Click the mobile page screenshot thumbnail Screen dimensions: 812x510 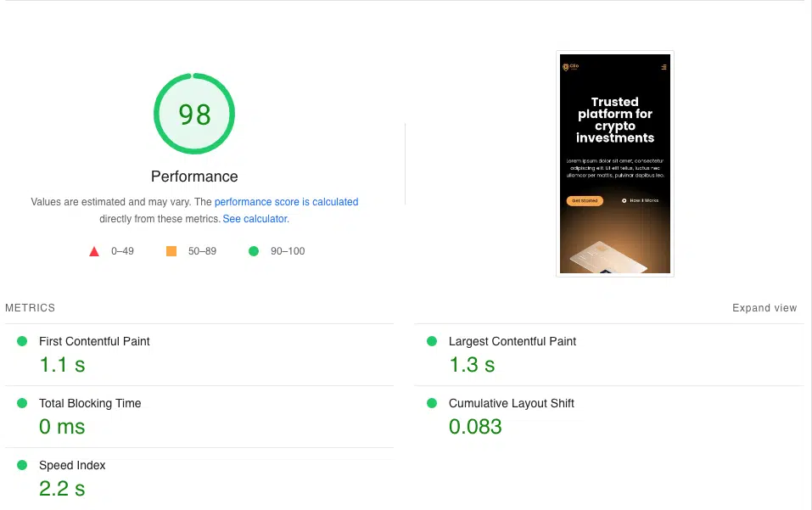click(x=615, y=164)
